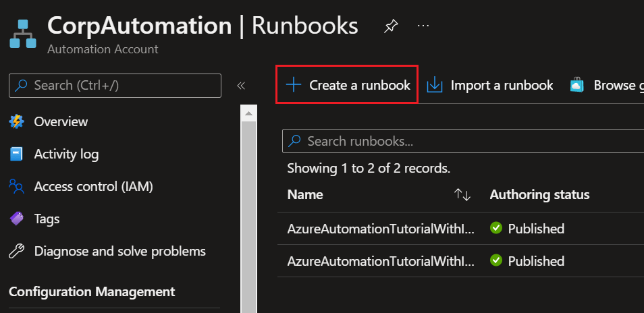Open the more options ellipsis menu
Screen dimensions: 644x313
click(x=423, y=26)
